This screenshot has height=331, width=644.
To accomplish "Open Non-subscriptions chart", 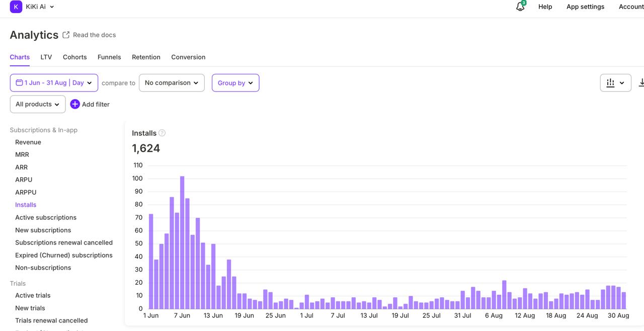I will pos(43,268).
